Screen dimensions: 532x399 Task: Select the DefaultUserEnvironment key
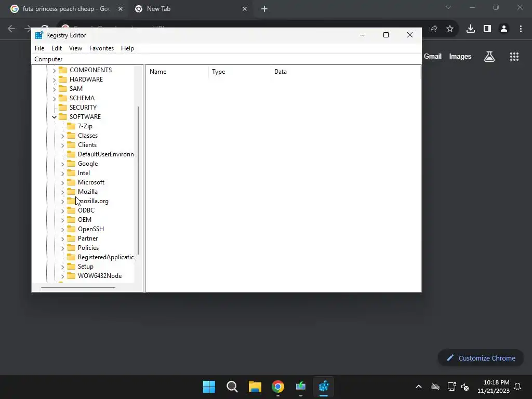[105, 154]
